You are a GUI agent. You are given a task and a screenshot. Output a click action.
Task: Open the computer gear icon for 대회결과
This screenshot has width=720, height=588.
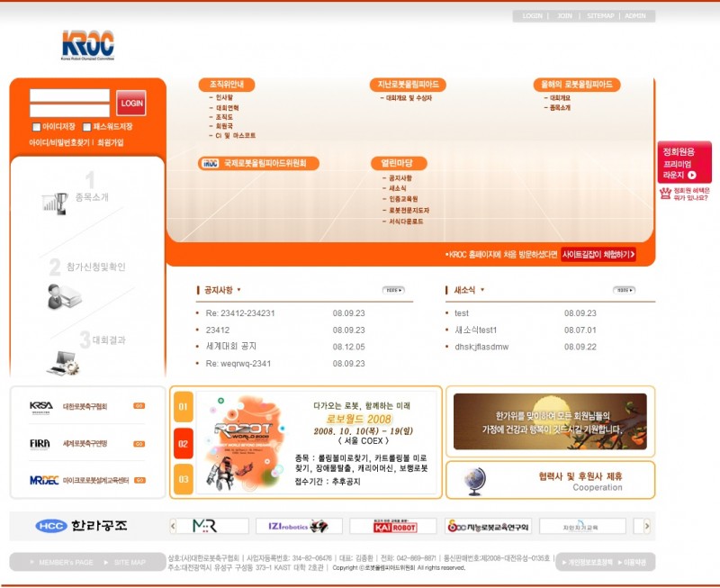pyautogui.click(x=62, y=362)
